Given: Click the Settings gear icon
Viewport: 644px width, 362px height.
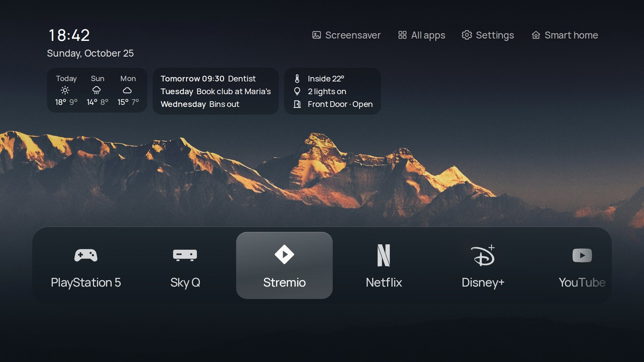Looking at the screenshot, I should point(467,35).
